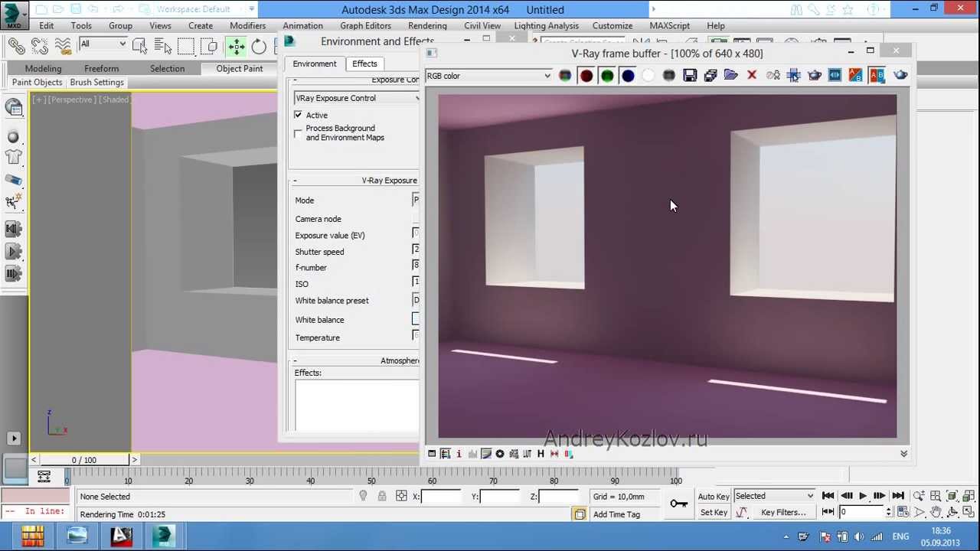Select the Freeform ribbon tab

tap(101, 68)
